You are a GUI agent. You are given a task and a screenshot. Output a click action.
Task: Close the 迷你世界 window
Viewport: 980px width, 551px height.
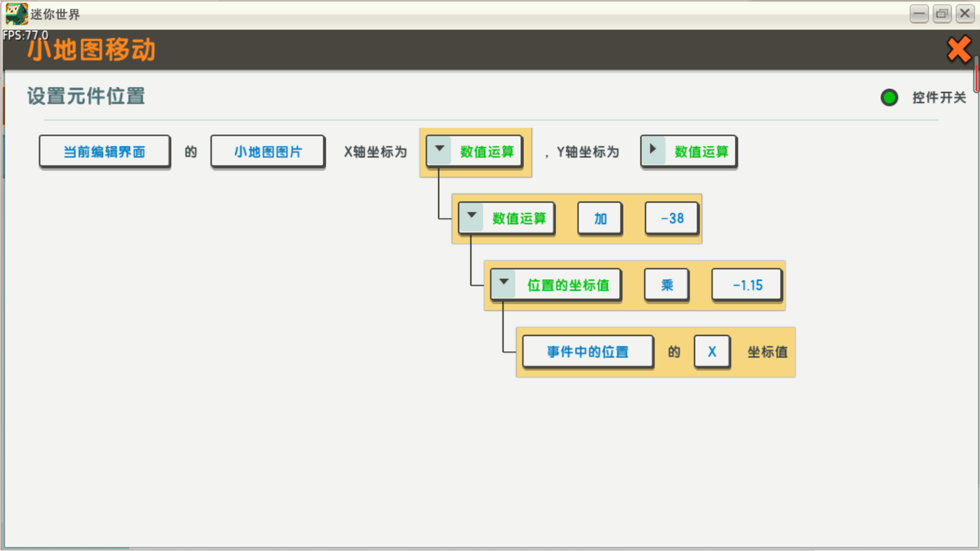point(965,14)
